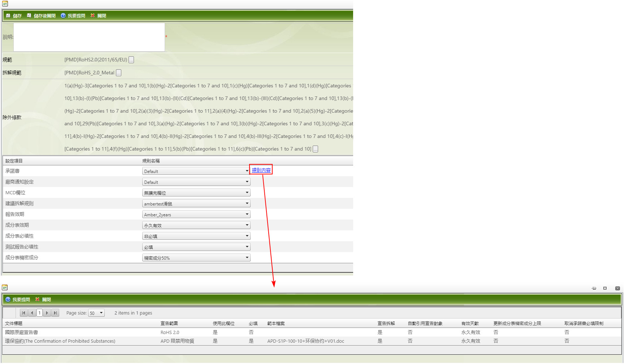The image size is (625, 364).
Task: Click the APD-S1P-100-10 template file name
Action: 306,341
